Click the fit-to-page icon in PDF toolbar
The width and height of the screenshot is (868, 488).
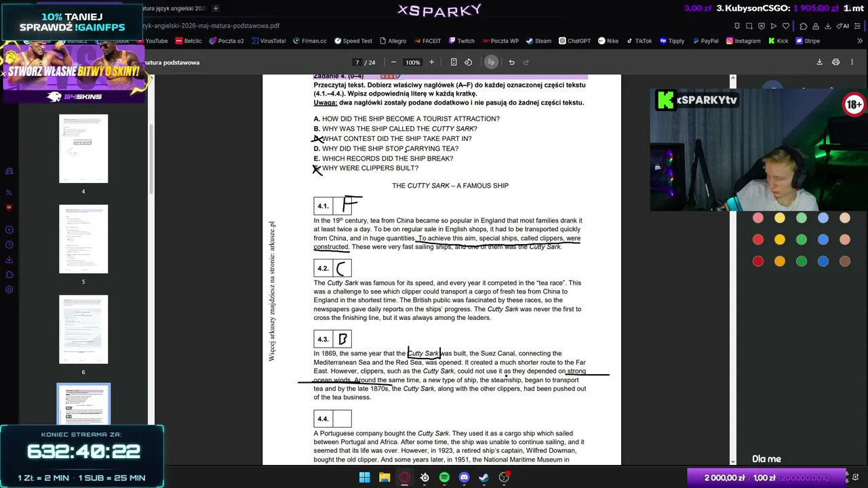[x=454, y=62]
